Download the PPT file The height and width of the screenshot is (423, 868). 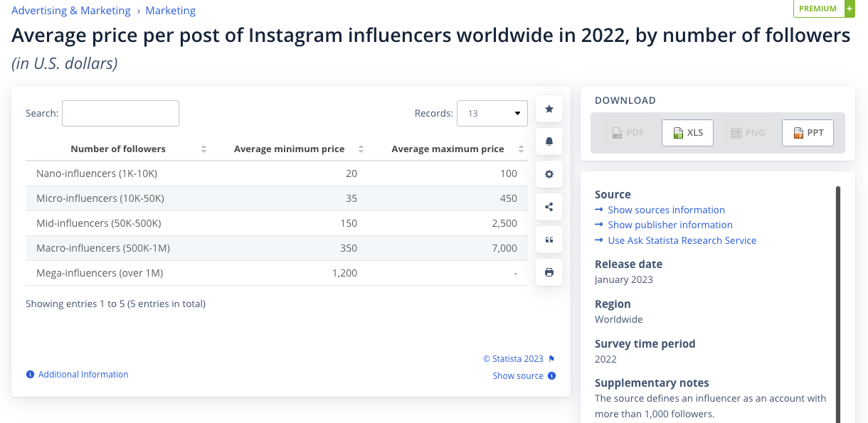tap(808, 133)
